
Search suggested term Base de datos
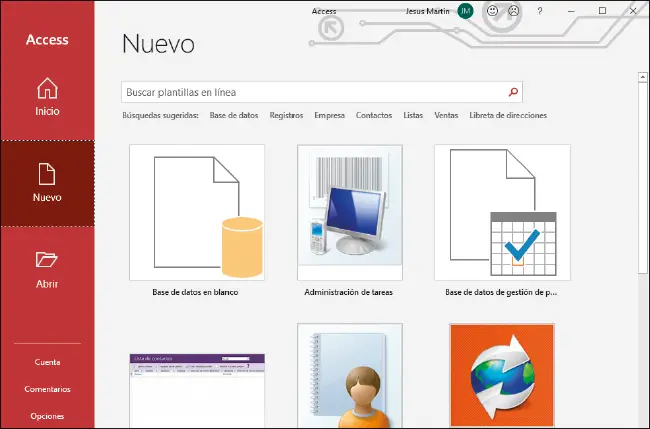coord(234,115)
